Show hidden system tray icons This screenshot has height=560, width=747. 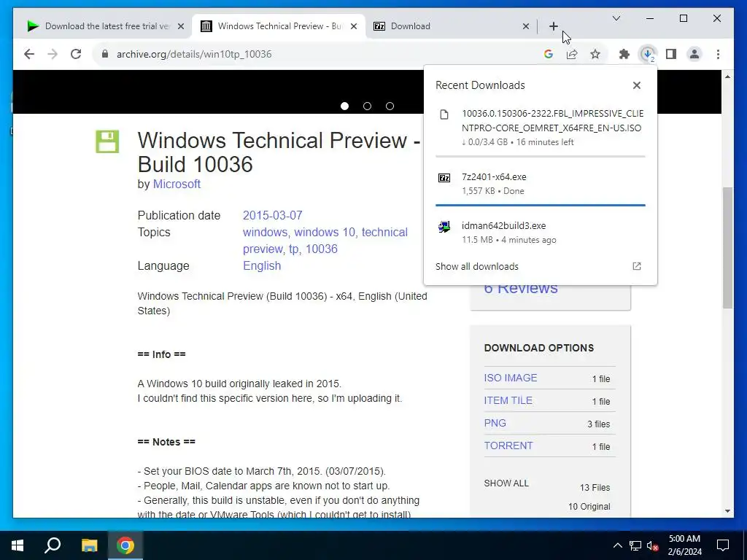tap(617, 545)
